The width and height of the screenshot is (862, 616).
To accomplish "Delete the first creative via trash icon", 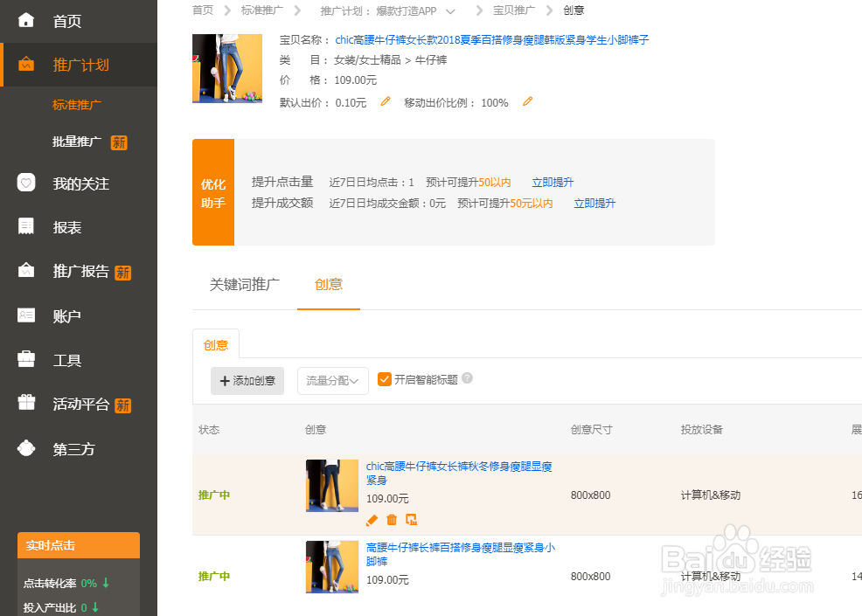I will pyautogui.click(x=391, y=520).
